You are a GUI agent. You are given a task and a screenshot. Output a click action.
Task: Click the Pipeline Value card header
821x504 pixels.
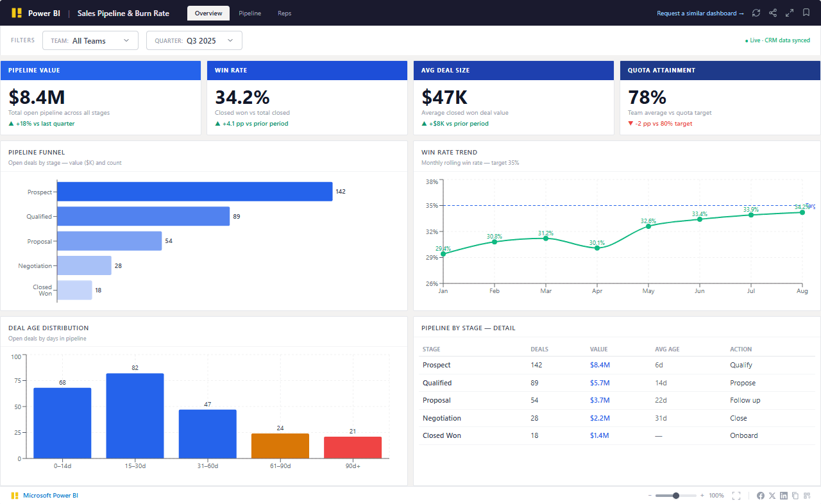[x=101, y=71]
